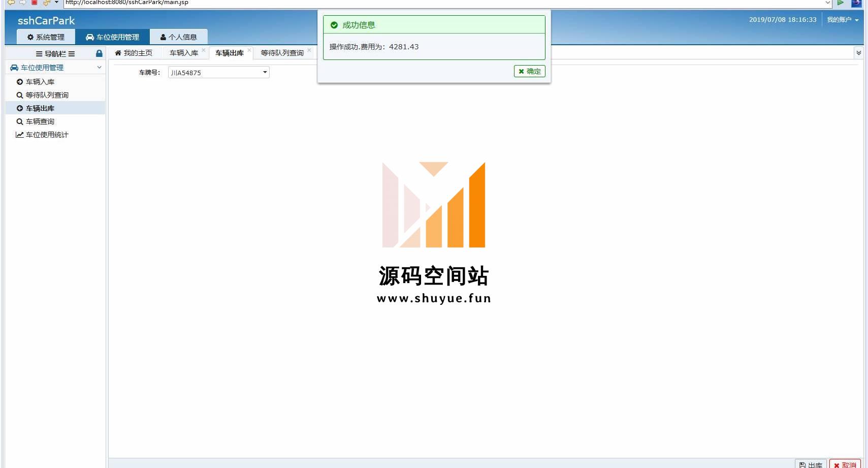Click the browser forward arrow icon
Screen dimensions: 868x468
22,3
